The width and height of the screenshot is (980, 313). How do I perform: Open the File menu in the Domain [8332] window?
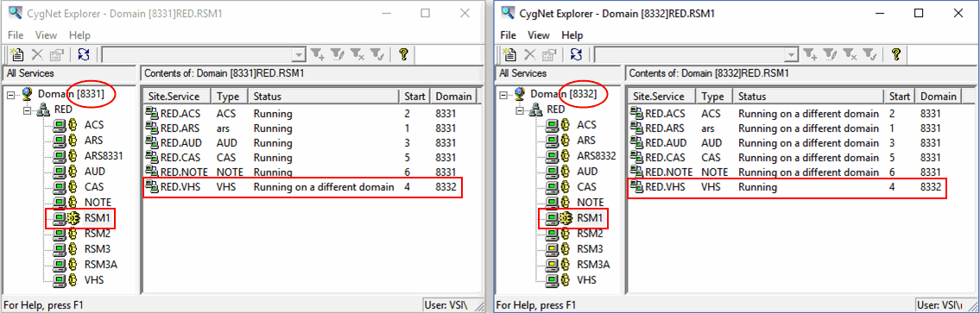tap(508, 35)
